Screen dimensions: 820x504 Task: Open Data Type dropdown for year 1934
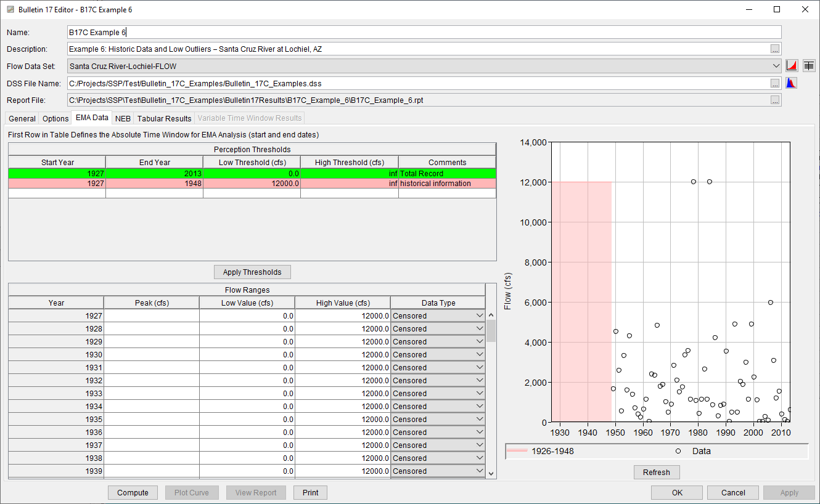(x=480, y=406)
